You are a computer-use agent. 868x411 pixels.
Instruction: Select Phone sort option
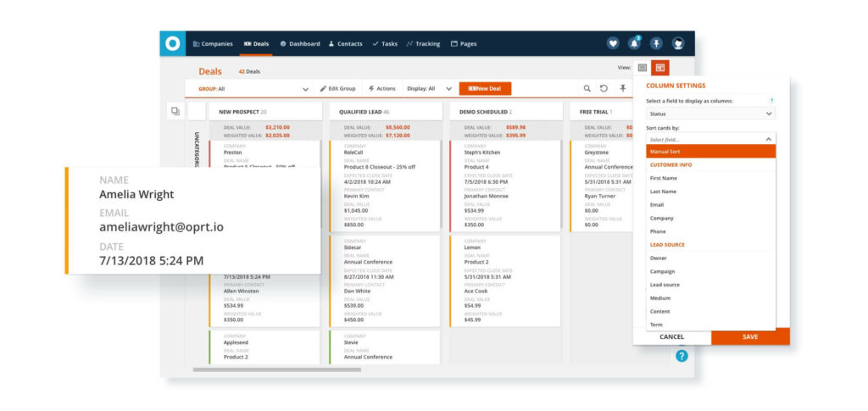coord(711,231)
